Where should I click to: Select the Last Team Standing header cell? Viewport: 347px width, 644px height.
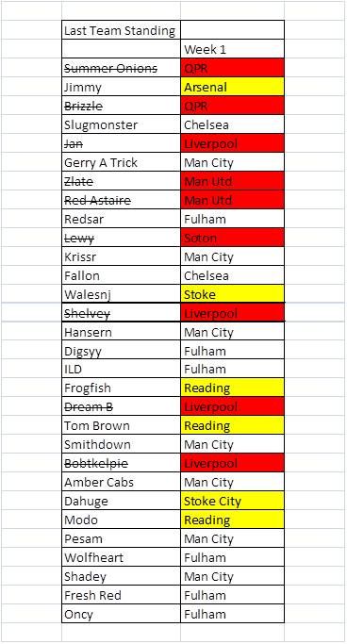(x=121, y=30)
